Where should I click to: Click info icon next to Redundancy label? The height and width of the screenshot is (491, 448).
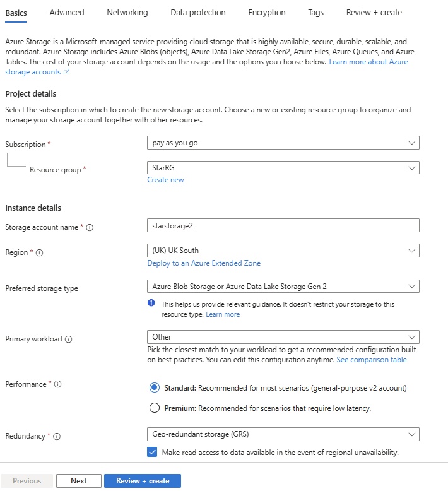click(x=57, y=436)
